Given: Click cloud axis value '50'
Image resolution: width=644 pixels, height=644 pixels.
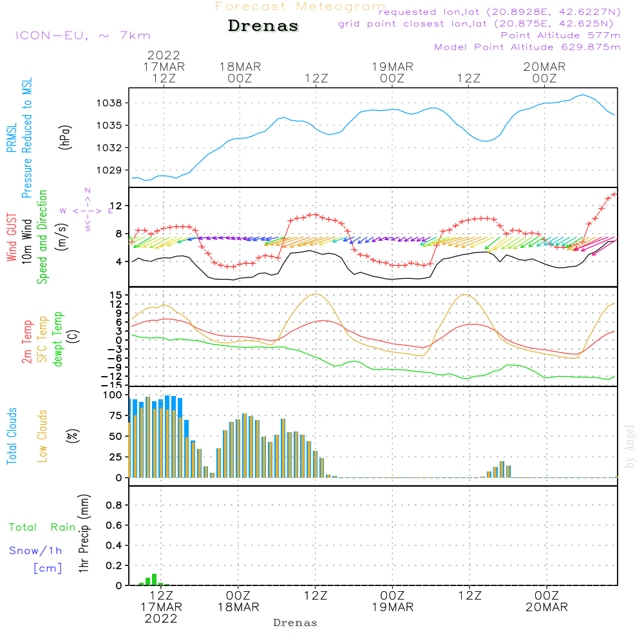Looking at the screenshot, I should (116, 437).
